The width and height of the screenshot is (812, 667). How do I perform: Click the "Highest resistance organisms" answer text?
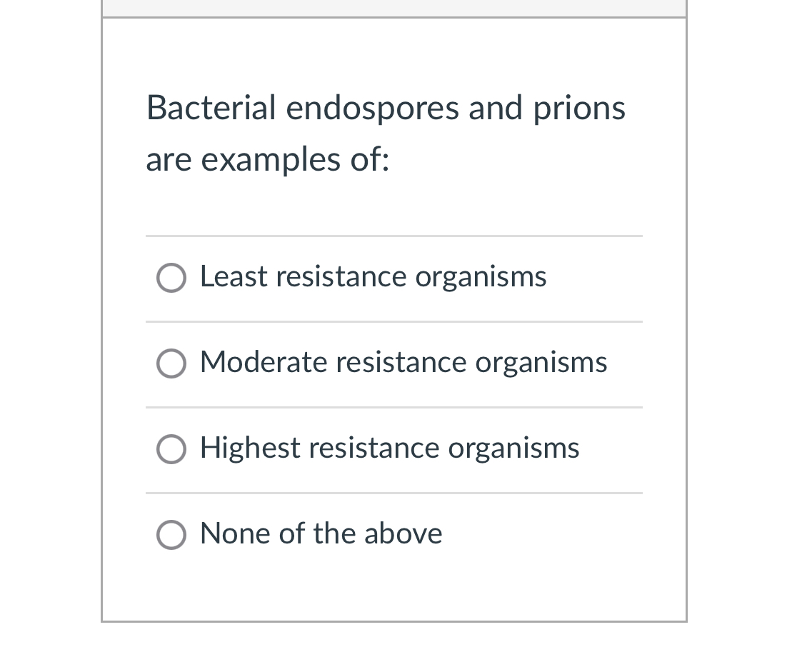389,449
